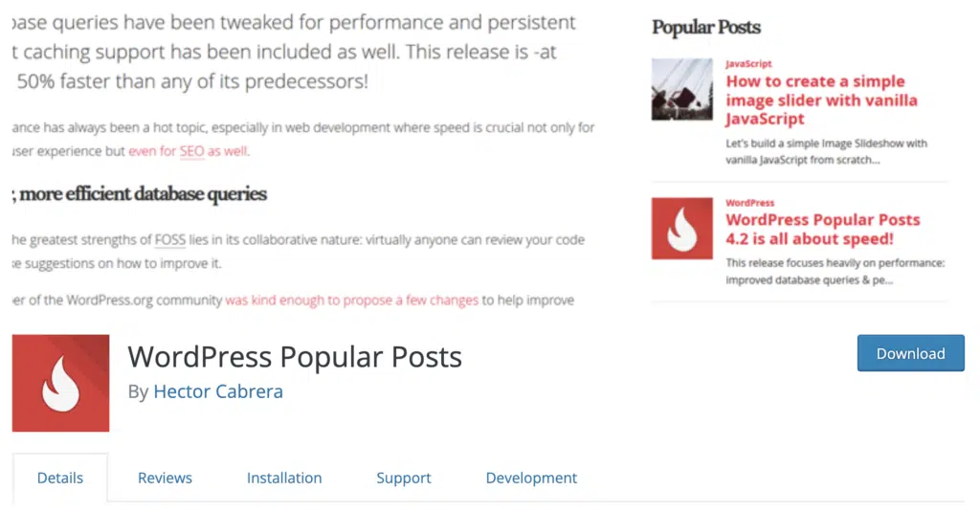
Task: Open 'How to create a simple image slider' post
Action: pos(821,100)
